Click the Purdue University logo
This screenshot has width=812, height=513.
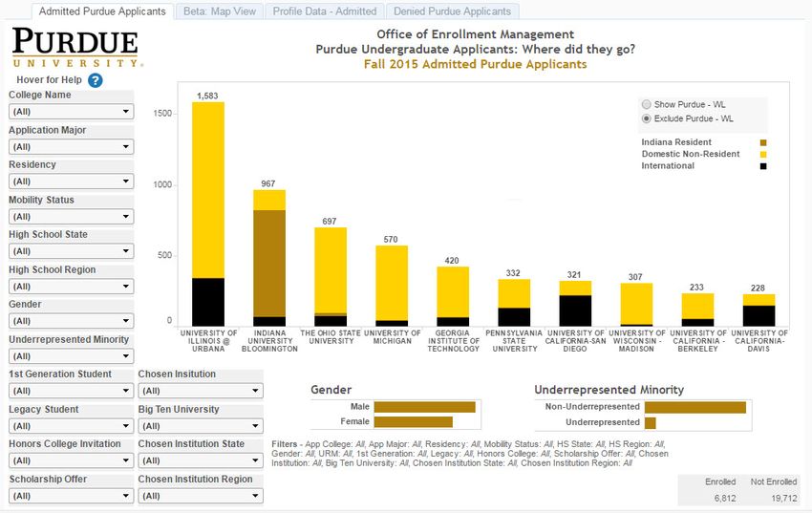pyautogui.click(x=77, y=48)
